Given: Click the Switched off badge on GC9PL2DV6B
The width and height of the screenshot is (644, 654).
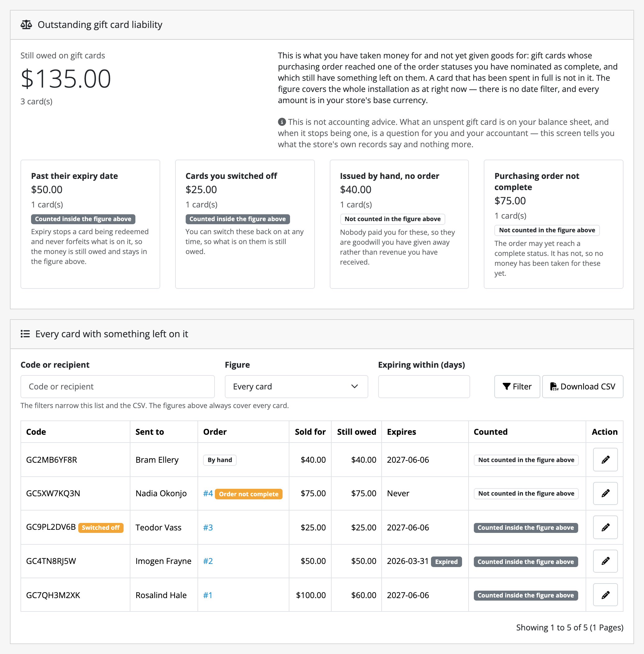Looking at the screenshot, I should point(101,528).
